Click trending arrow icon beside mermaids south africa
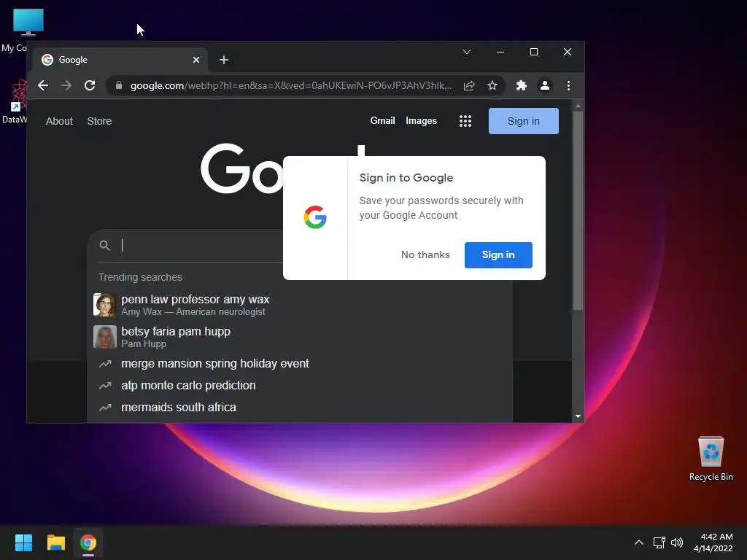Viewport: 747px width, 560px height. 105,408
